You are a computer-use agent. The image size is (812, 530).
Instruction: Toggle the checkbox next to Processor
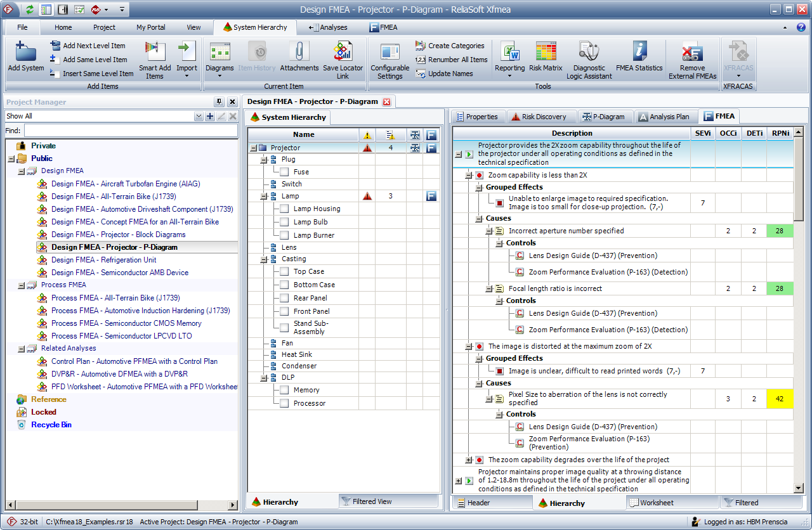284,403
